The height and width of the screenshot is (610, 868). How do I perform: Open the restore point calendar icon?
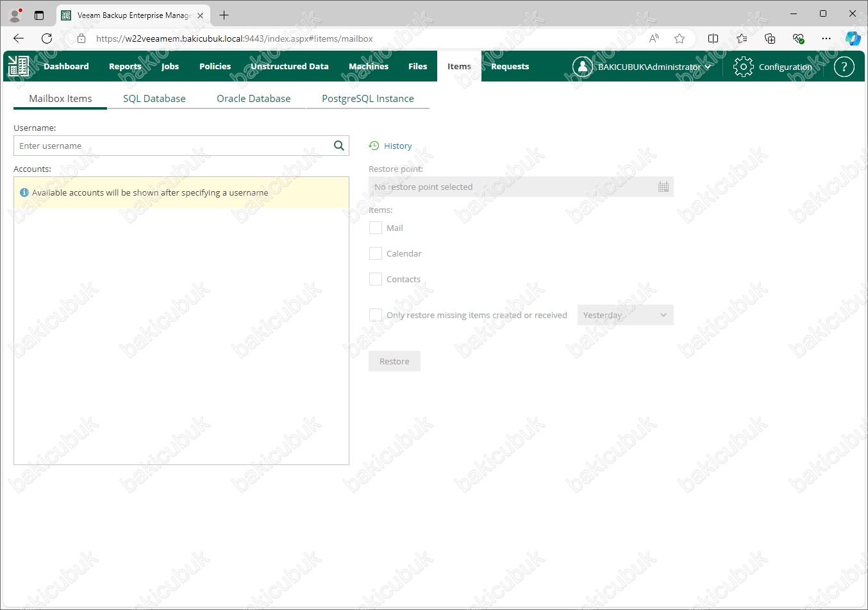click(x=664, y=187)
